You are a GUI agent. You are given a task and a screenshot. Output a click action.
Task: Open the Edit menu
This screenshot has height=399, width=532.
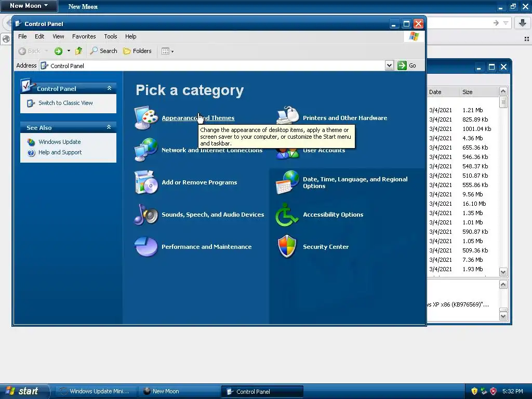click(39, 36)
